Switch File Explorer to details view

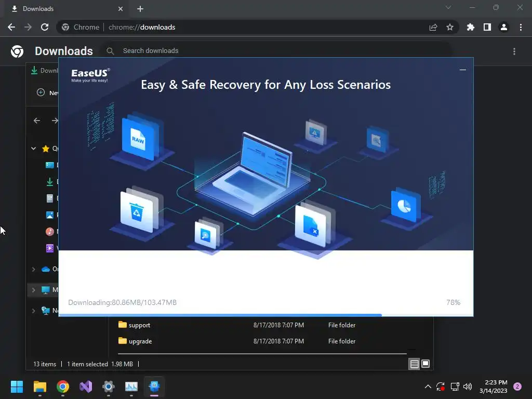414,364
